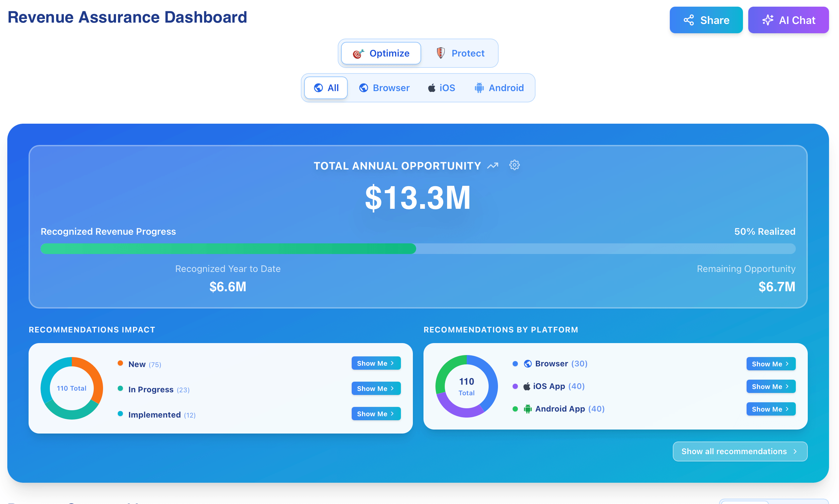Click the Revenue Assurance Dashboard title
This screenshot has width=839, height=504.
(127, 17)
